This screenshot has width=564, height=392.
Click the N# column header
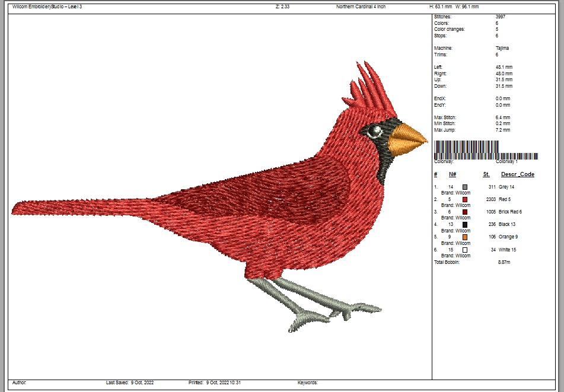point(453,174)
